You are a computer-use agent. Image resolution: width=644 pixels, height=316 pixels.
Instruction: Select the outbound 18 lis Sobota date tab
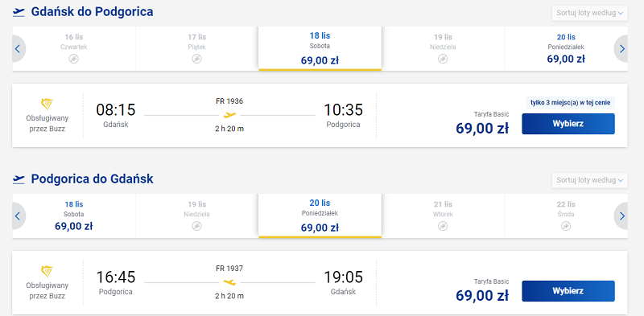tap(320, 49)
